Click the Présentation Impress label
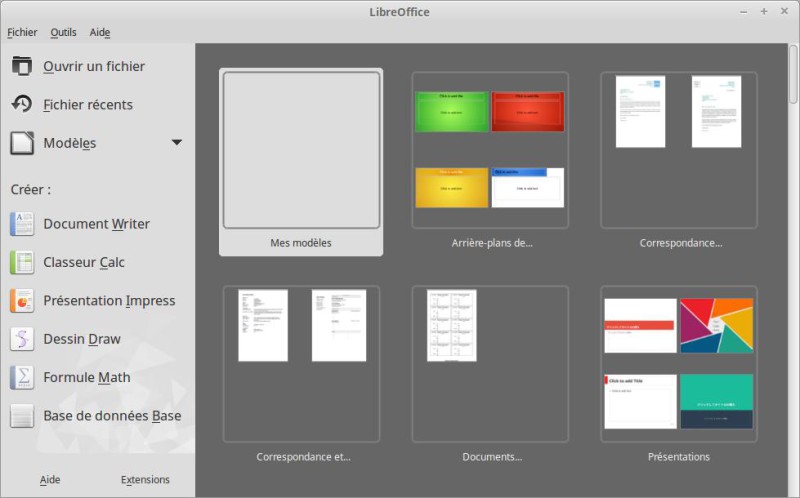 click(x=109, y=301)
